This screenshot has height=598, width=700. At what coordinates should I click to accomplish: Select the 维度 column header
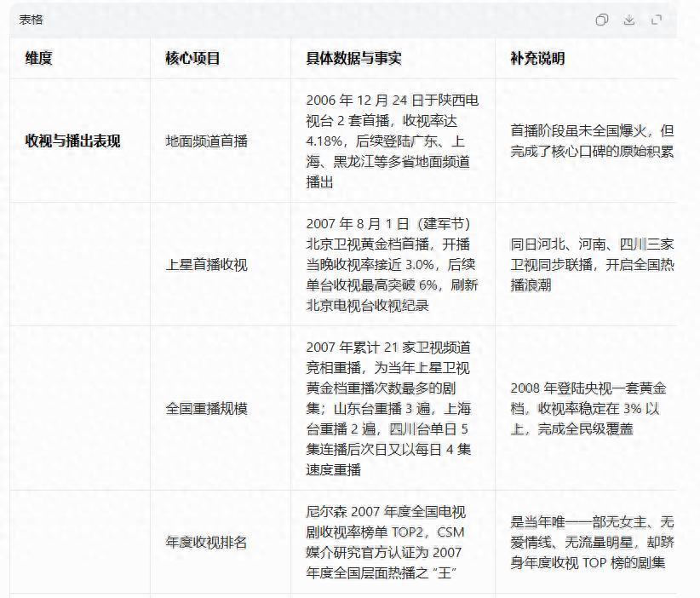tap(39, 59)
